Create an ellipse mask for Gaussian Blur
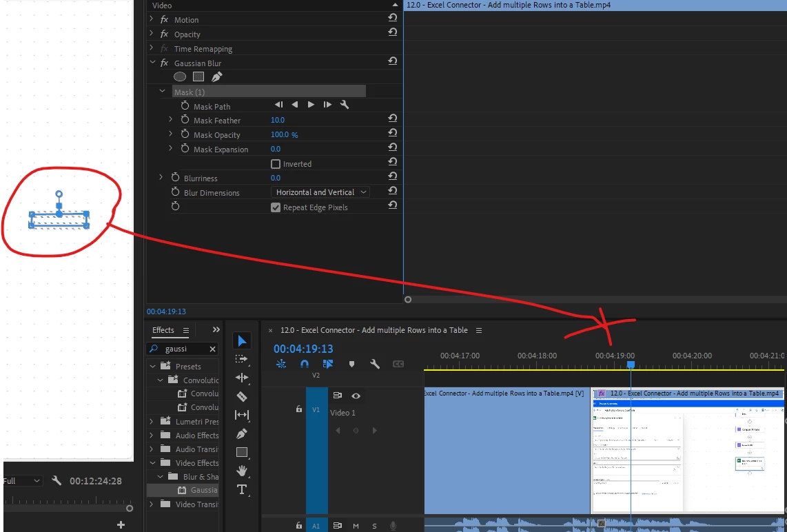 pos(180,76)
